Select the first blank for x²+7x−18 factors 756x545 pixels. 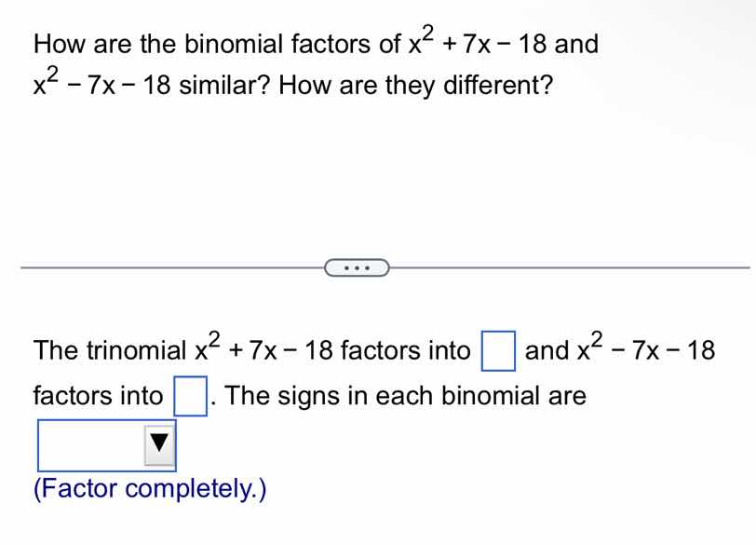click(499, 350)
